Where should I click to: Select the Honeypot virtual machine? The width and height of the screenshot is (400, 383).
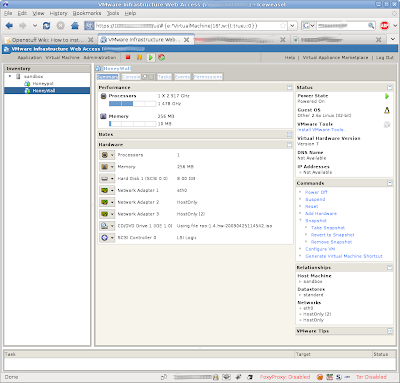43,84
